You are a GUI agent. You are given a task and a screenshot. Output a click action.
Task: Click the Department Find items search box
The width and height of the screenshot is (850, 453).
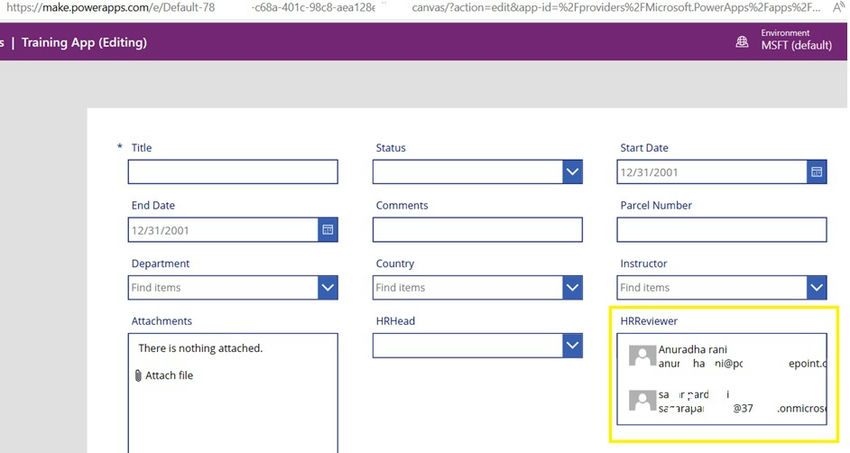coord(223,287)
